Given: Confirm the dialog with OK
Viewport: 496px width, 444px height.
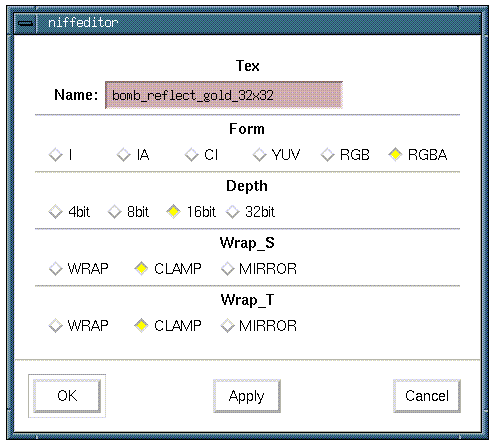Looking at the screenshot, I should click(67, 396).
